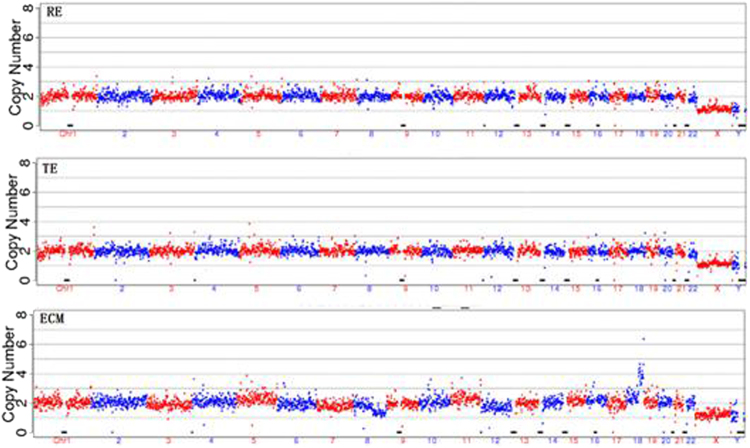This screenshot has height=448, width=750.
Task: Click the ECM panel title label
Action: pos(53,318)
